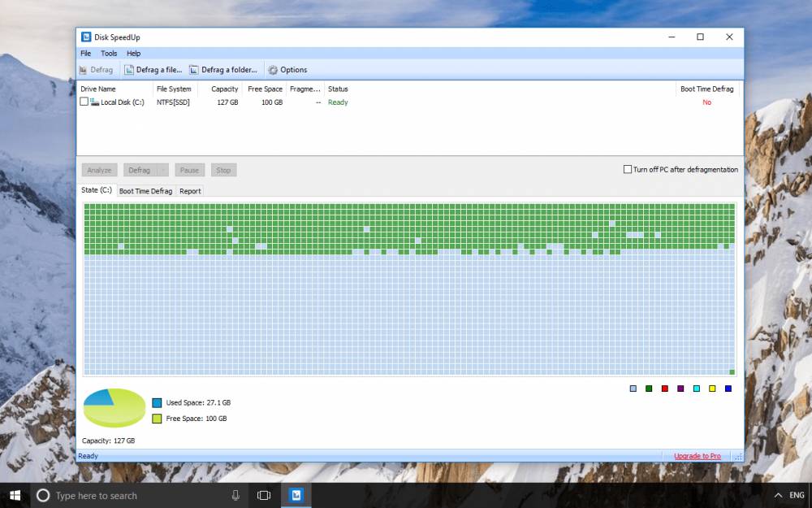Image resolution: width=812 pixels, height=508 pixels.
Task: Maximize the Disk SpeedUp window
Action: point(700,37)
